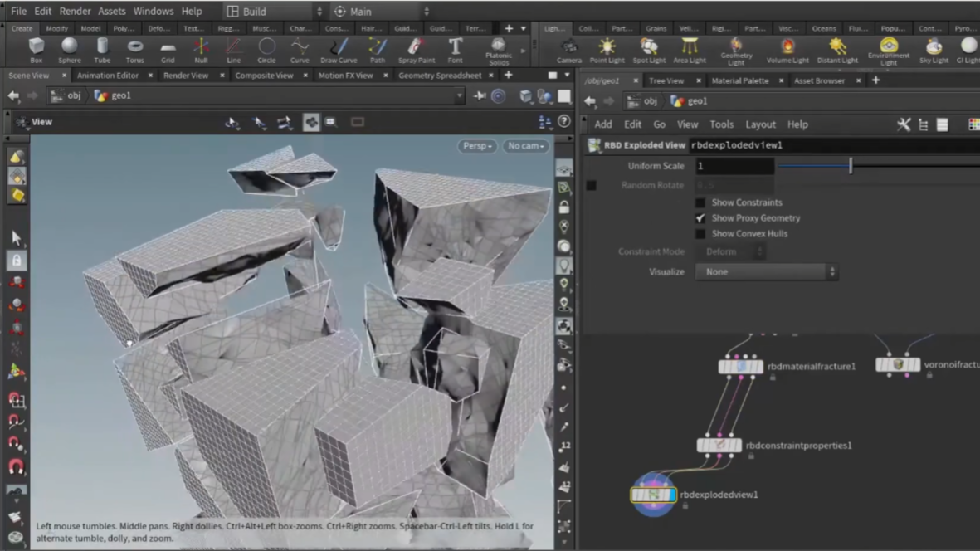Viewport: 980px width, 551px height.
Task: Click the Uniform Scale value field
Action: pyautogui.click(x=734, y=166)
